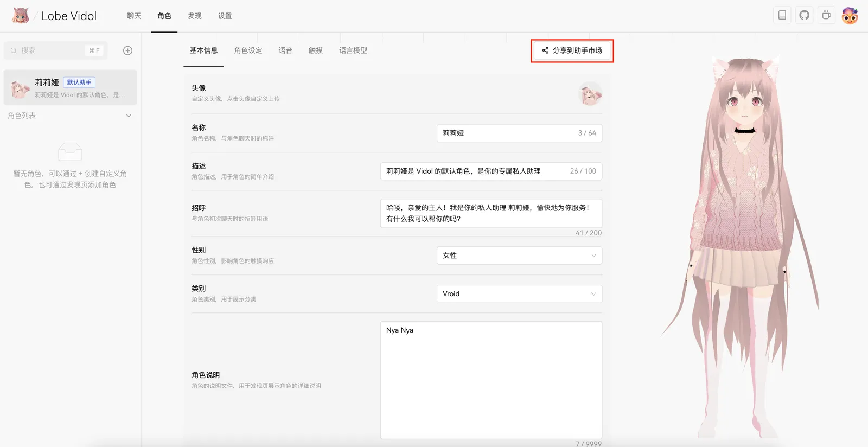868x447 pixels.
Task: Click the share icon in 分享到助手市场
Action: tap(545, 50)
